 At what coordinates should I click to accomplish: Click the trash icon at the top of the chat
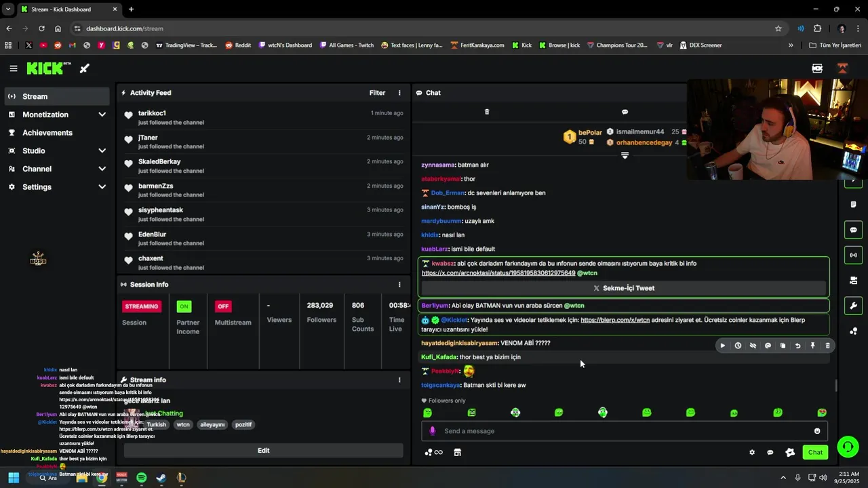(x=486, y=112)
